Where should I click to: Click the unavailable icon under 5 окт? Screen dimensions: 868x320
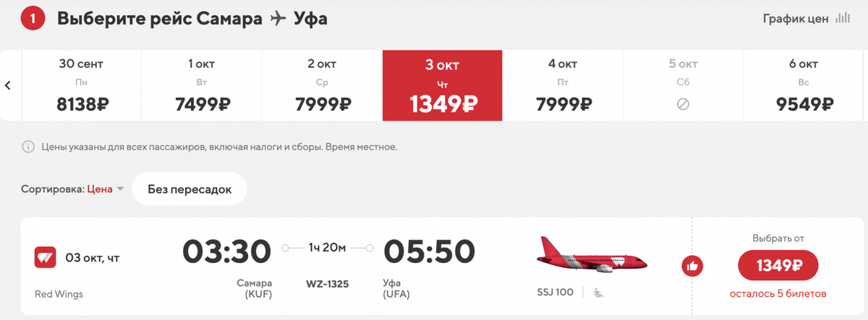point(683,104)
